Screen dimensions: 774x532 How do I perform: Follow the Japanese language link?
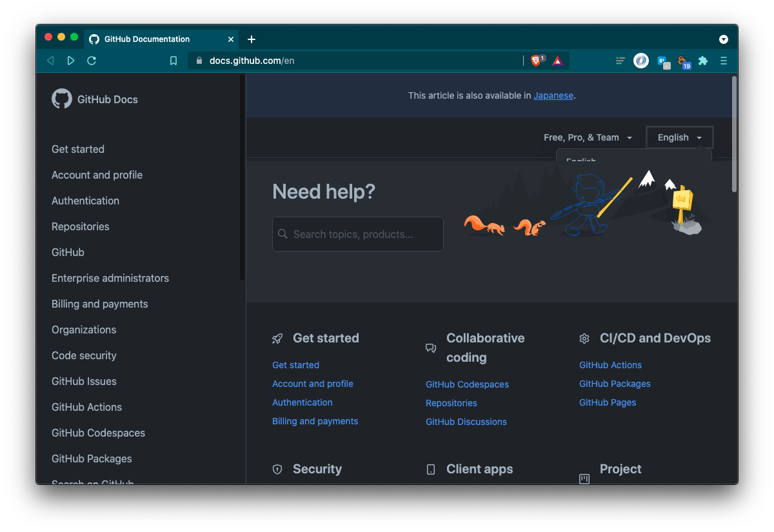[553, 95]
